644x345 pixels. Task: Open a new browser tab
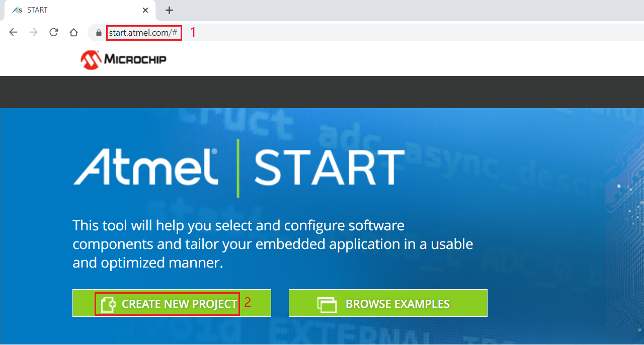click(x=169, y=10)
